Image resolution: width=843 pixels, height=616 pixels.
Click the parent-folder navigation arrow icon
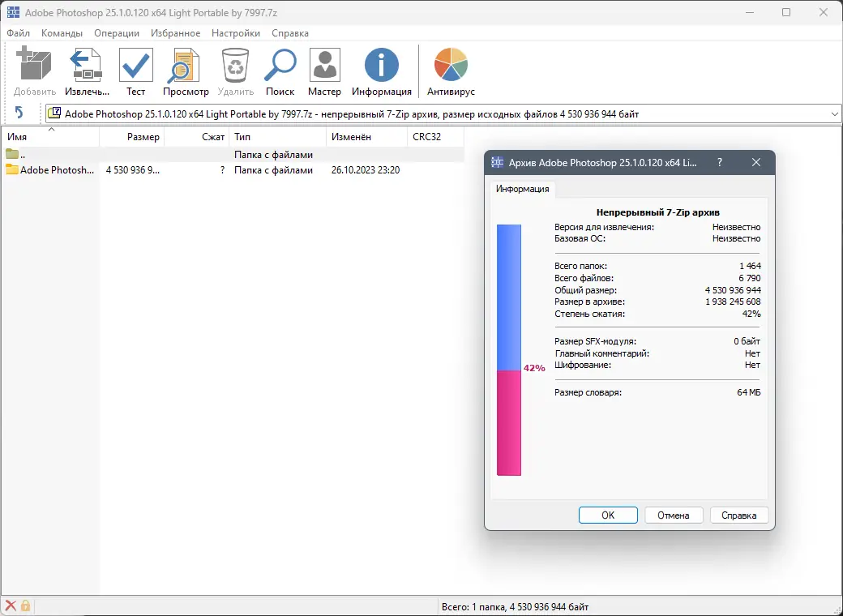coord(19,113)
